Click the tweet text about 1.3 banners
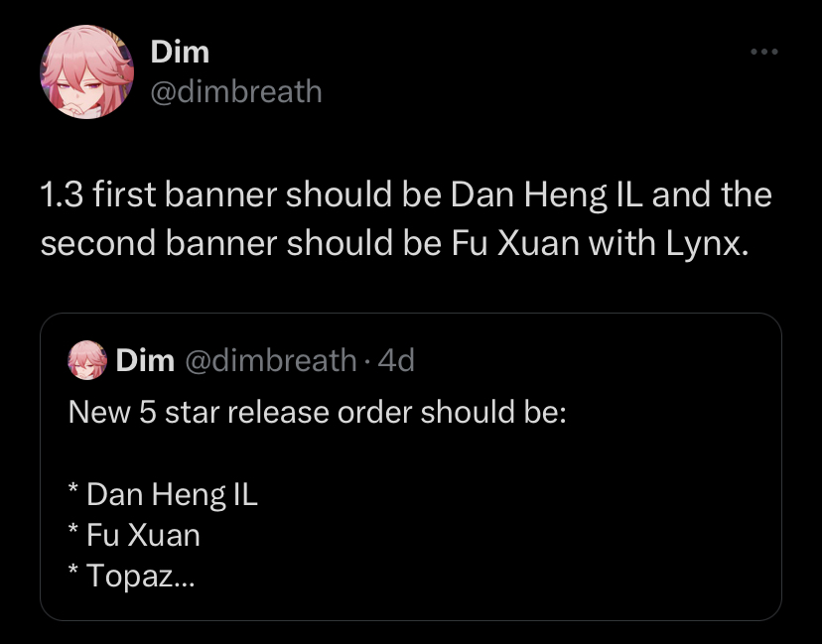The image size is (822, 644). coord(405,218)
